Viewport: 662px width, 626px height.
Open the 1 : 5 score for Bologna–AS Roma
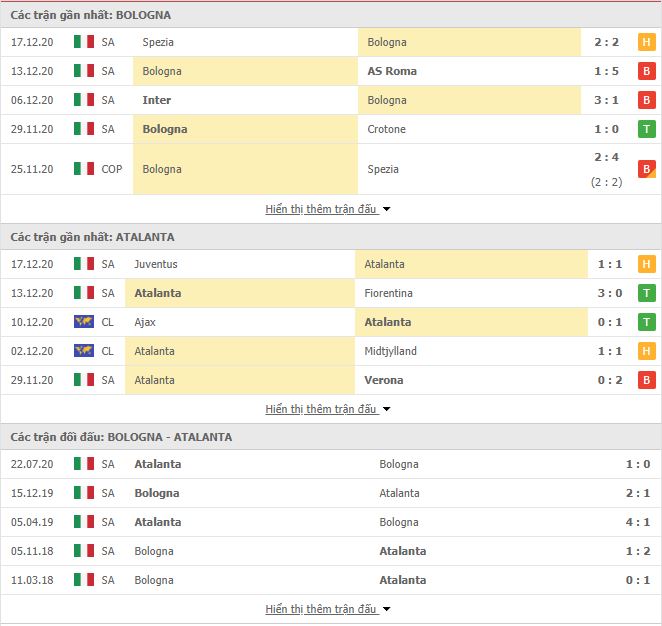[x=606, y=71]
